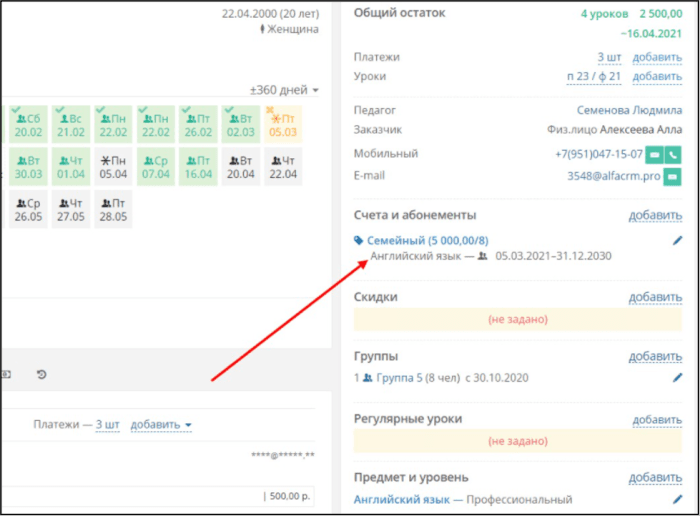This screenshot has height=516, width=700.
Task: Open the п 23 / ф 21 lessons link
Action: (x=594, y=76)
